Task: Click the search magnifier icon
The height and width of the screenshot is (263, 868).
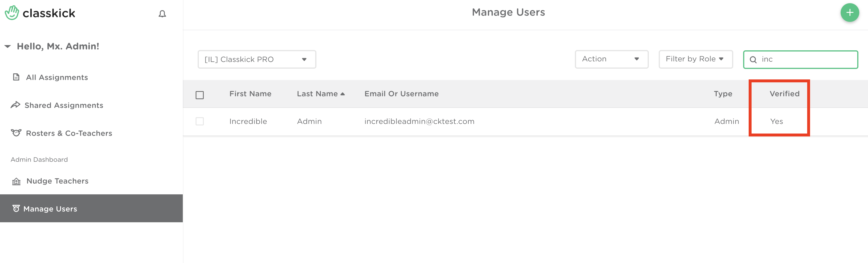Action: 753,60
